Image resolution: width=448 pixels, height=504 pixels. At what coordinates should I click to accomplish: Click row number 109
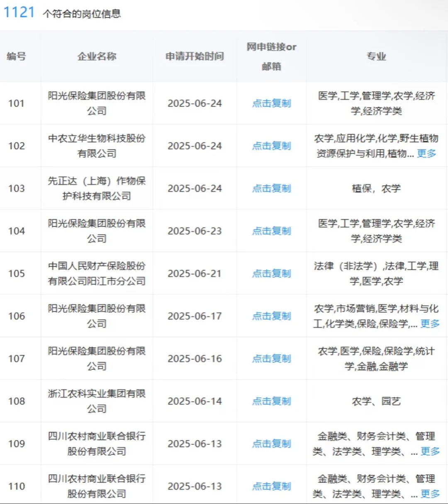click(x=17, y=444)
